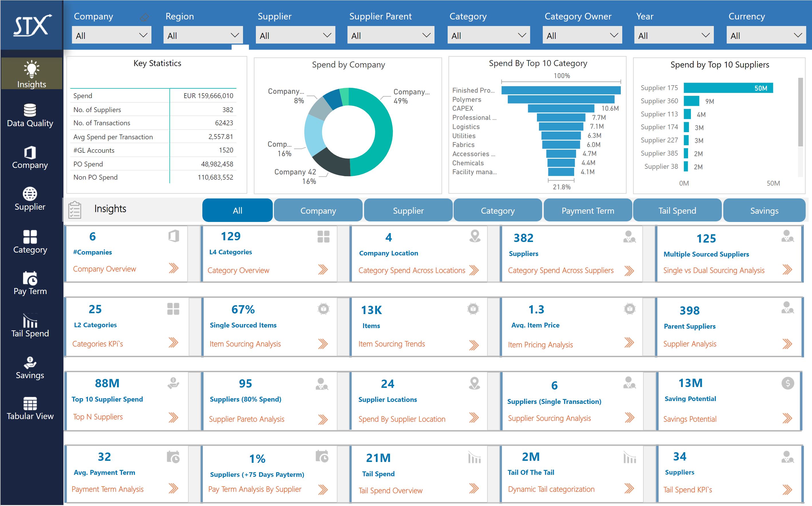Select the Savings insights tab

point(764,211)
